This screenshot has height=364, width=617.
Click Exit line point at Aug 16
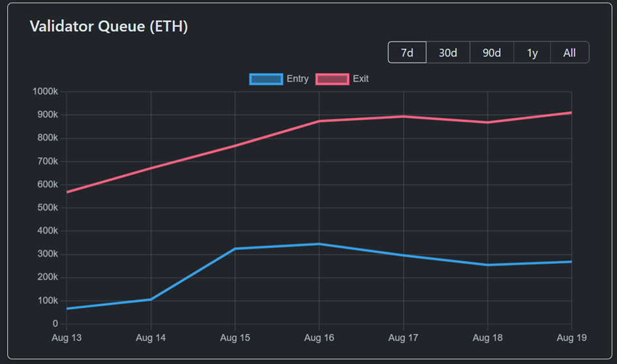(x=319, y=121)
